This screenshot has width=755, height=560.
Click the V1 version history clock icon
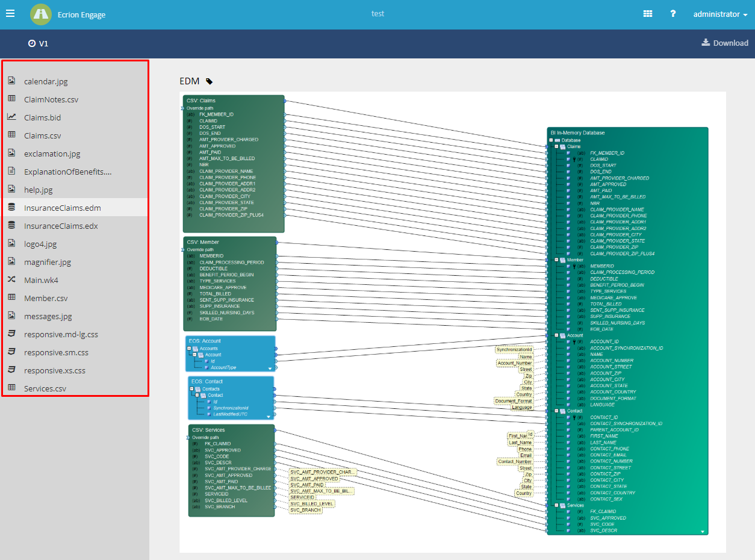[32, 43]
